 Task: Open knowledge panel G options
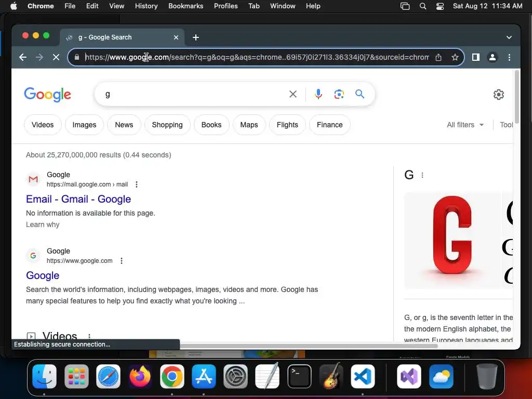pyautogui.click(x=422, y=175)
